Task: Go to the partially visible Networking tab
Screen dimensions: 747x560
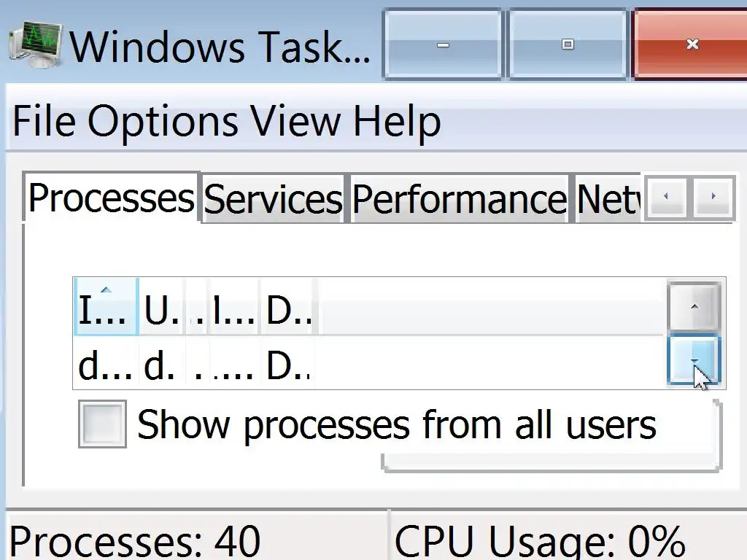Action: coord(608,198)
